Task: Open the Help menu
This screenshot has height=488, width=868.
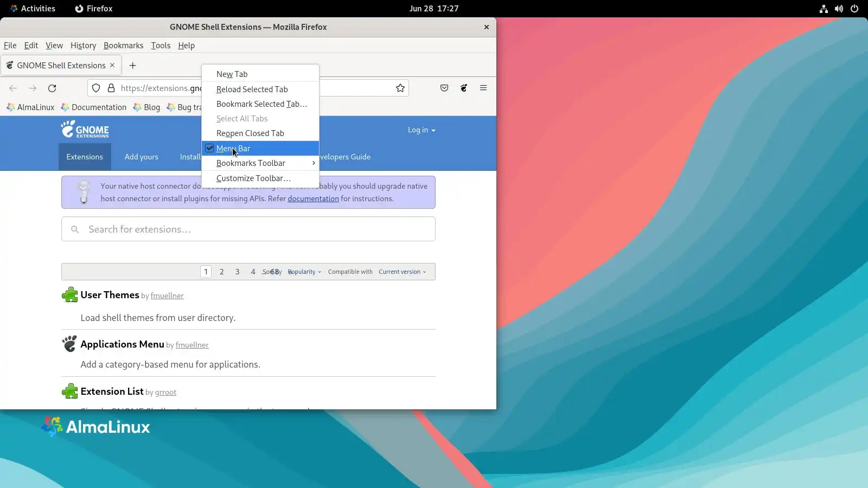Action: pyautogui.click(x=186, y=46)
